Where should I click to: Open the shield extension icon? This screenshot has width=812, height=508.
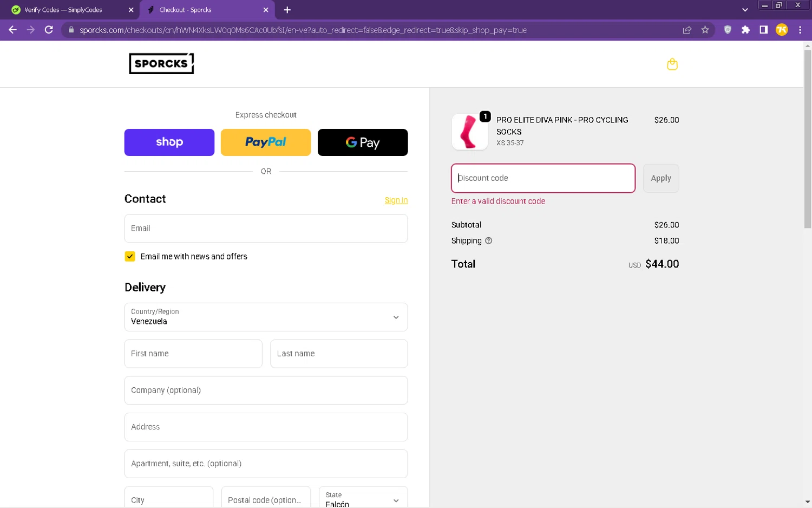[x=728, y=30]
